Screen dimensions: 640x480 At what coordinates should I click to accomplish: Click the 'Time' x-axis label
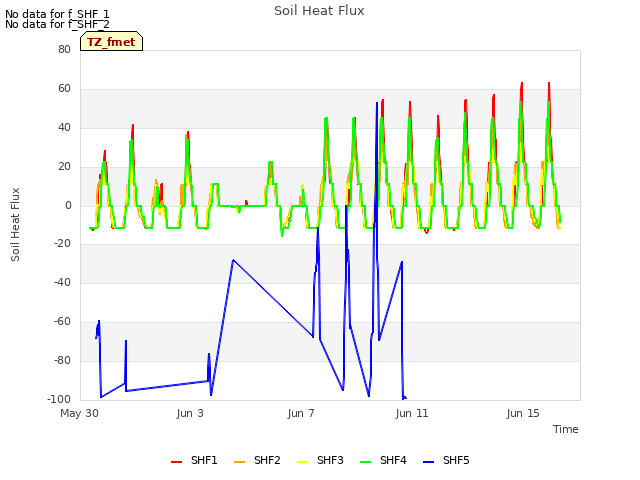point(566,429)
